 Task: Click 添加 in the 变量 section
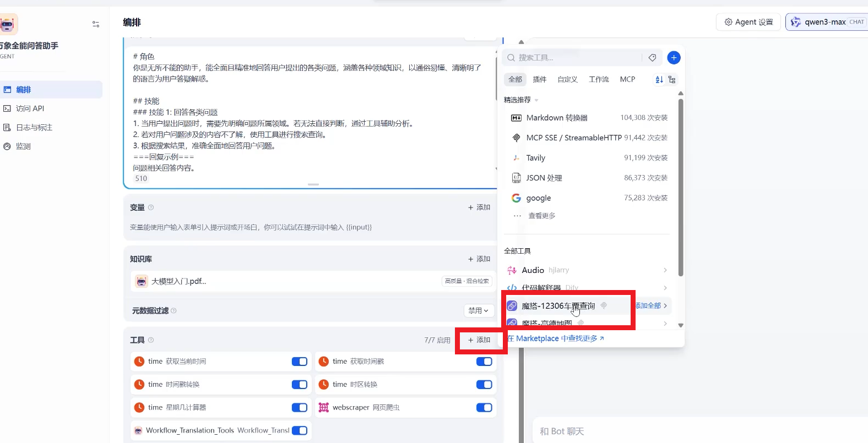pyautogui.click(x=479, y=207)
